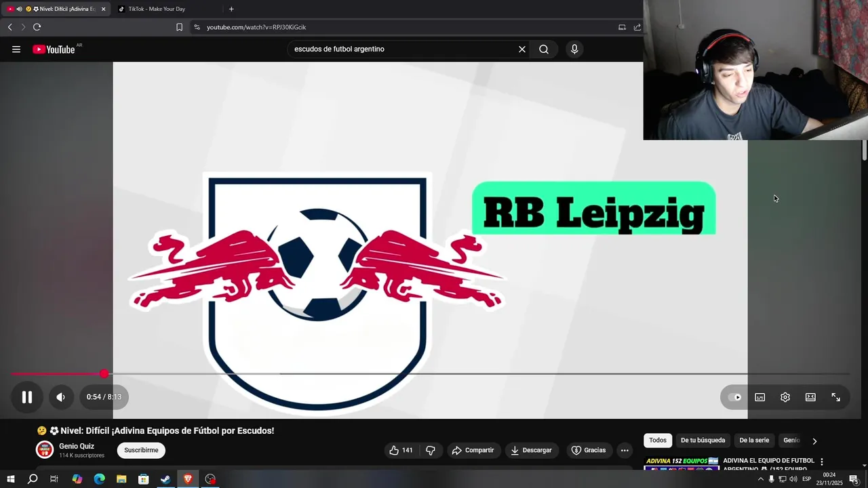Show more chips with the right chevron
This screenshot has width=868, height=488.
[814, 441]
